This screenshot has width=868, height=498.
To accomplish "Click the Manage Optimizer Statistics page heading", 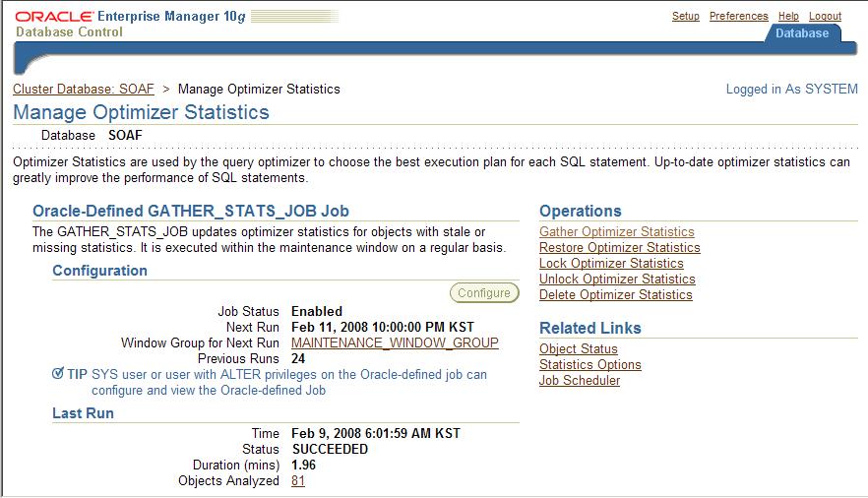I will coord(141,112).
